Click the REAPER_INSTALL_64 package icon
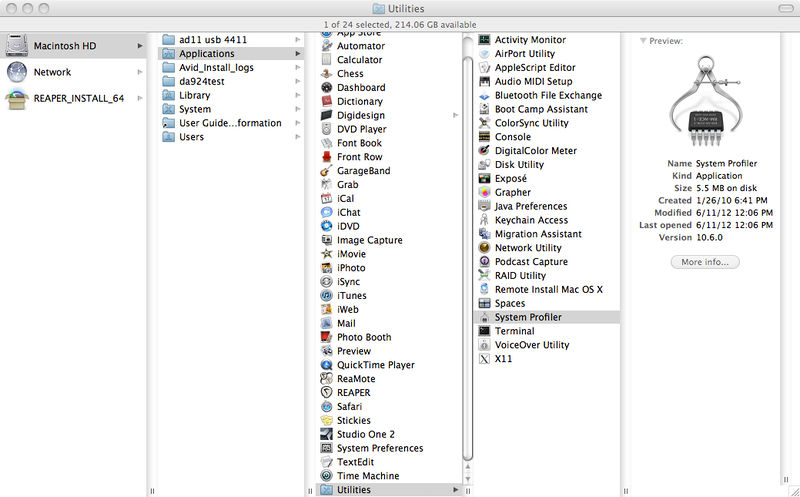This screenshot has height=497, width=800. coord(17,98)
